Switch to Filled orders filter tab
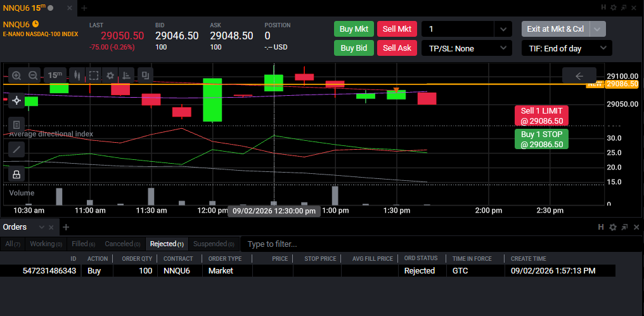 [x=83, y=244]
